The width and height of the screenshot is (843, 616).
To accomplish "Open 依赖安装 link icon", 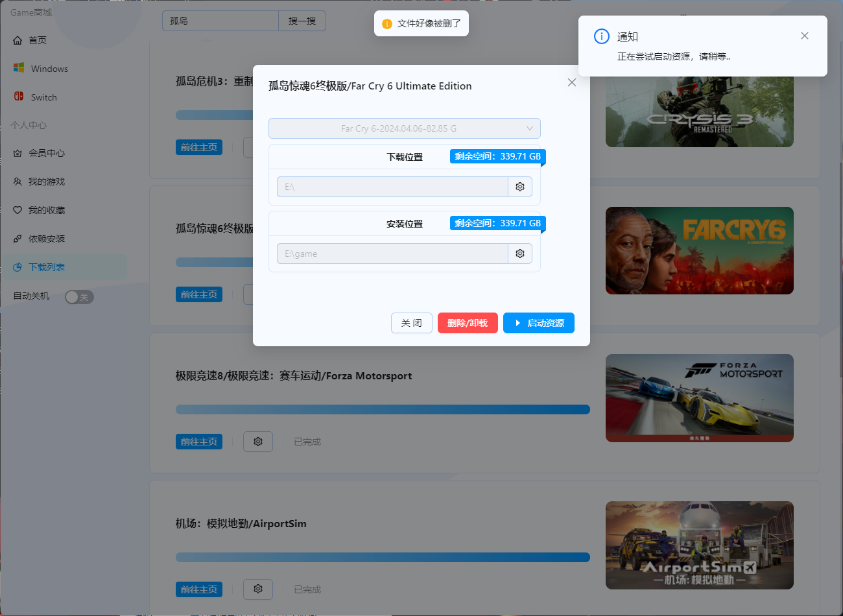I will pos(18,239).
